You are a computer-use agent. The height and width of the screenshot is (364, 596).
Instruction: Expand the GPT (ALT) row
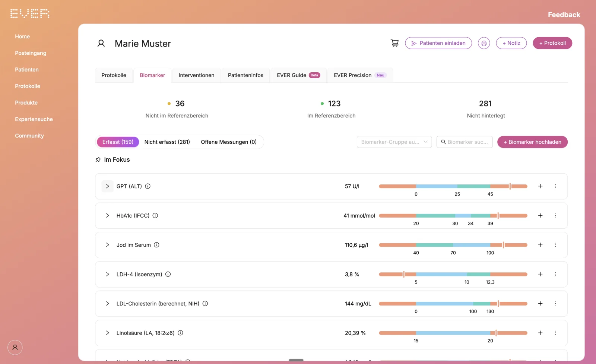(x=107, y=186)
